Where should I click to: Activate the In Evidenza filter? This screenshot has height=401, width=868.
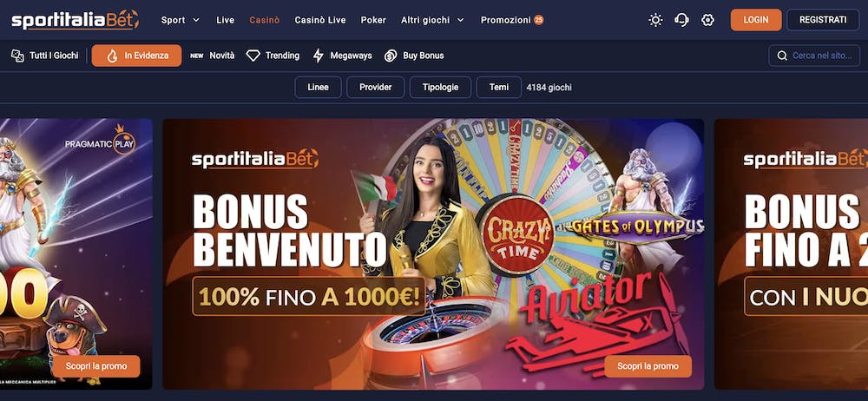click(137, 56)
